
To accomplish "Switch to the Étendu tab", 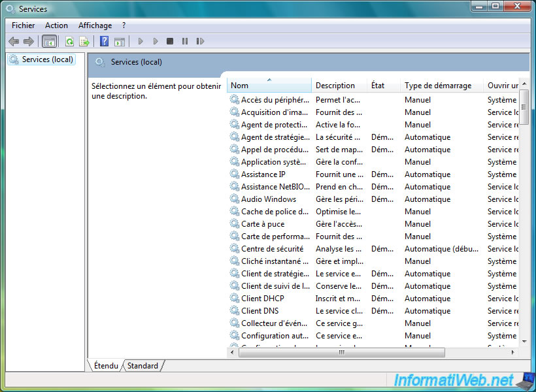I will coord(105,366).
